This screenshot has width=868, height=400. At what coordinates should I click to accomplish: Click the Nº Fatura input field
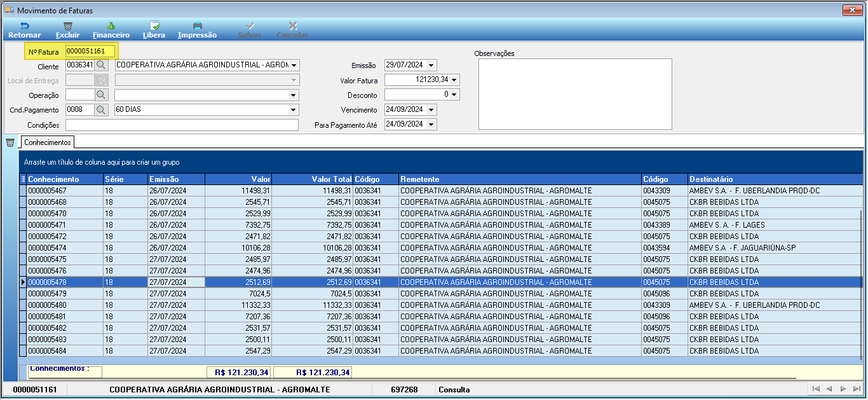[x=92, y=51]
